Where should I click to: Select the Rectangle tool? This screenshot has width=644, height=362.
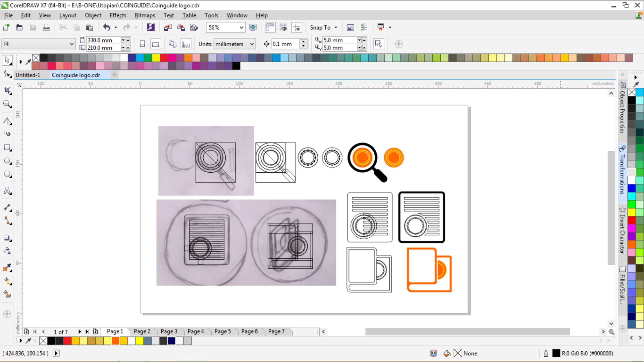click(7, 147)
